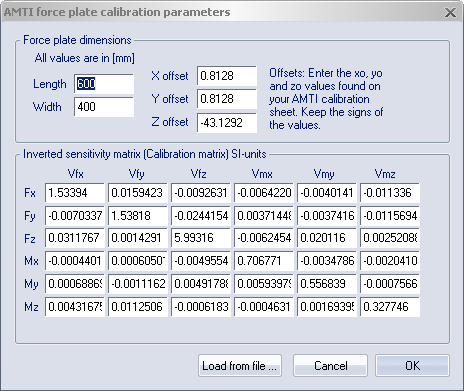Click the 'All values are in [mm]' text
The image size is (464, 391).
coord(85,58)
